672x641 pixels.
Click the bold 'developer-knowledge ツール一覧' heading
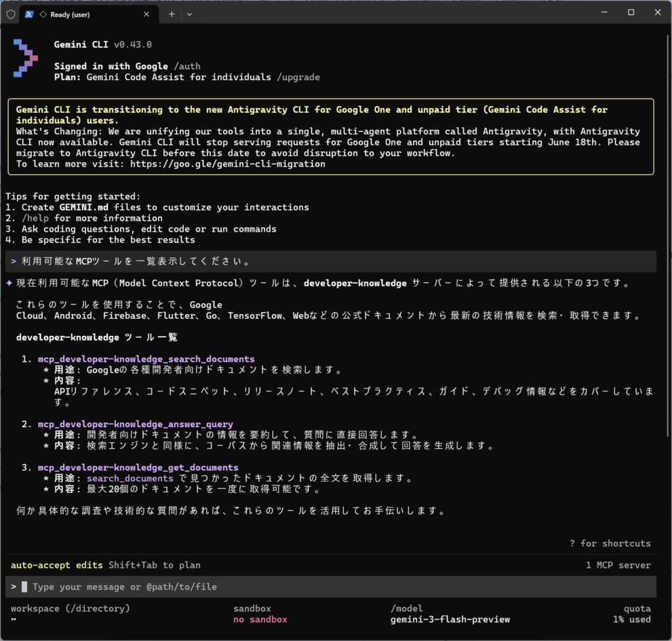pos(96,337)
